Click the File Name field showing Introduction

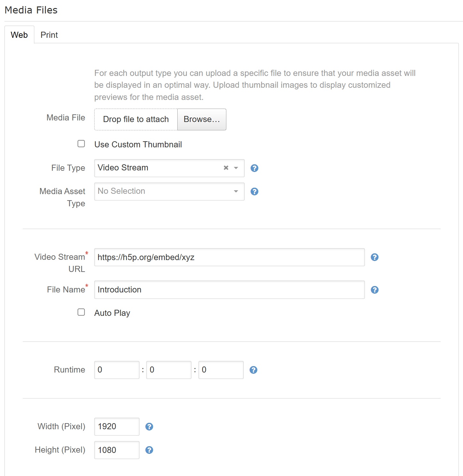tap(229, 290)
